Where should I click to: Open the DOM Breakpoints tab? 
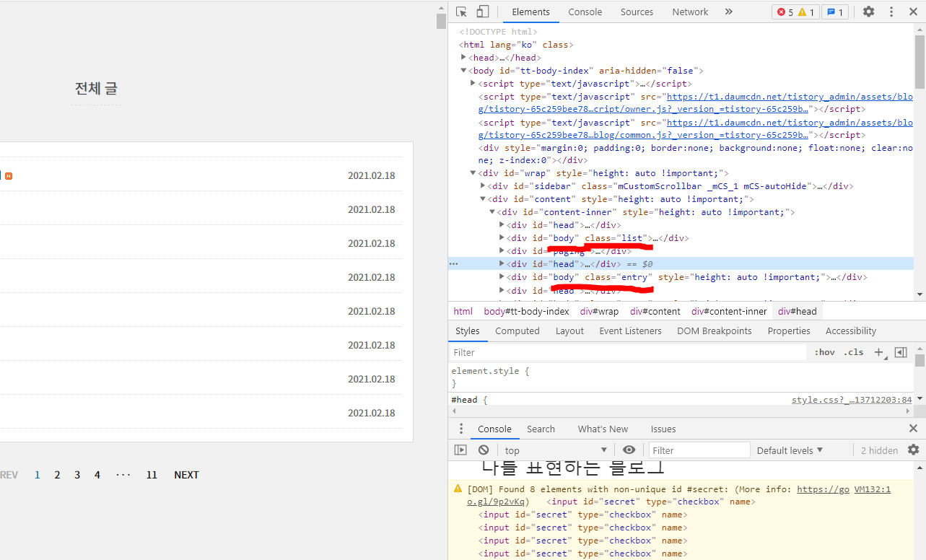point(714,331)
